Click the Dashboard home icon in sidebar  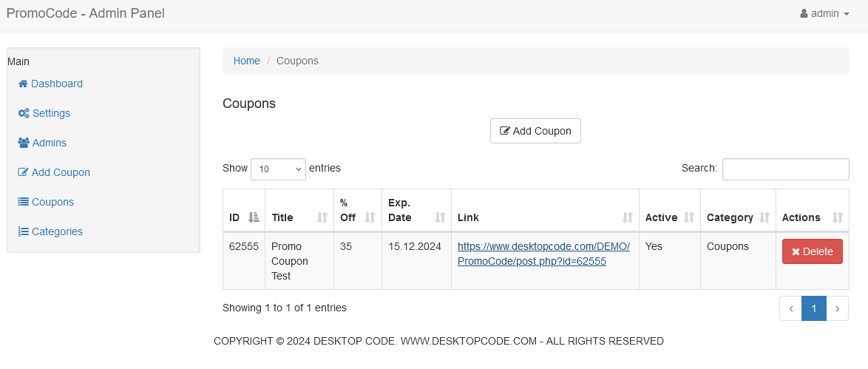(23, 84)
